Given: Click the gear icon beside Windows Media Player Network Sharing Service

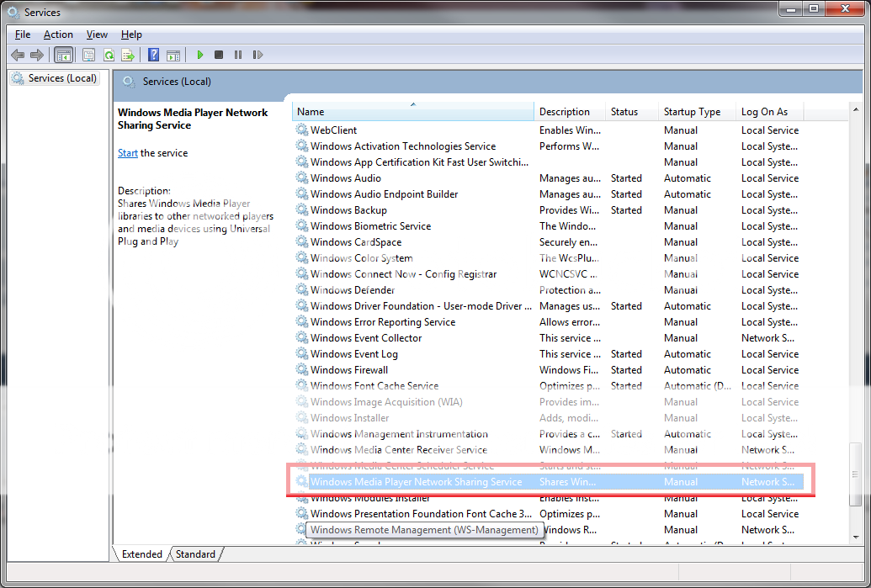Looking at the screenshot, I should coord(301,481).
